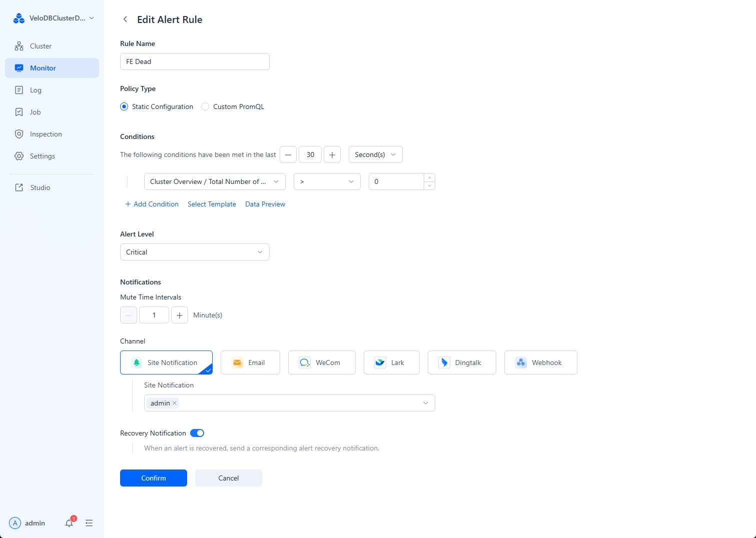Screen dimensions: 756x538
Task: Toggle the Recovery Notification switch
Action: coord(197,433)
